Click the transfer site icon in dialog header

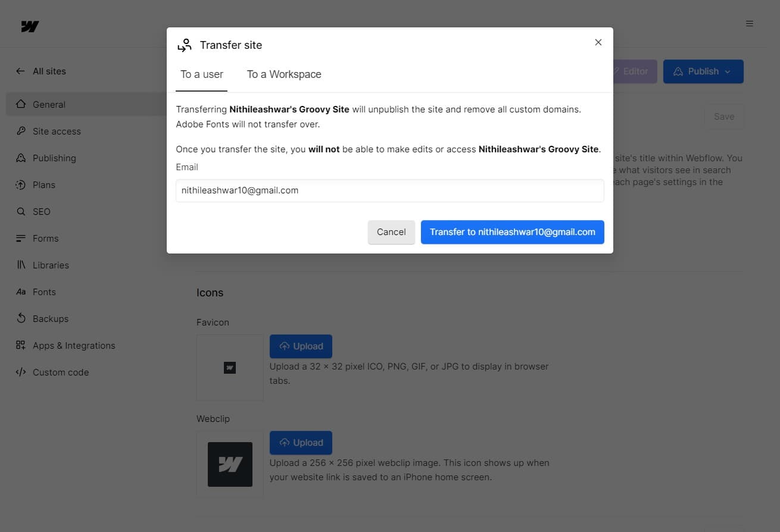point(185,45)
